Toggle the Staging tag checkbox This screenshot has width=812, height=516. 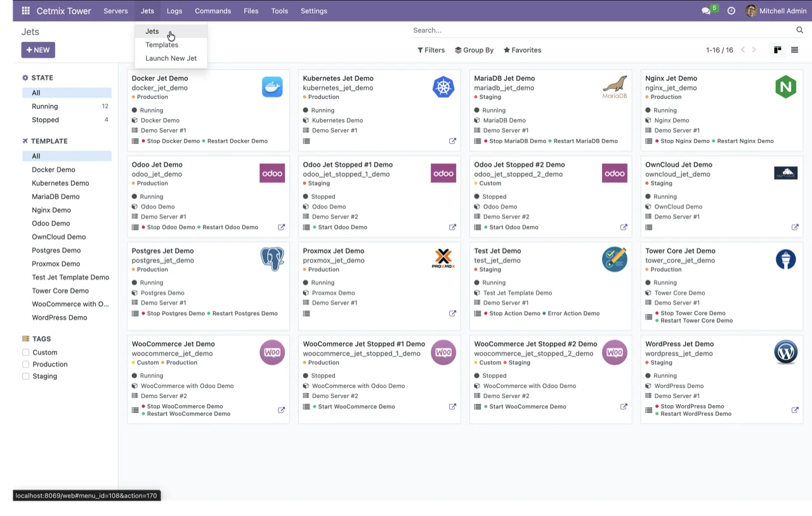coord(26,376)
